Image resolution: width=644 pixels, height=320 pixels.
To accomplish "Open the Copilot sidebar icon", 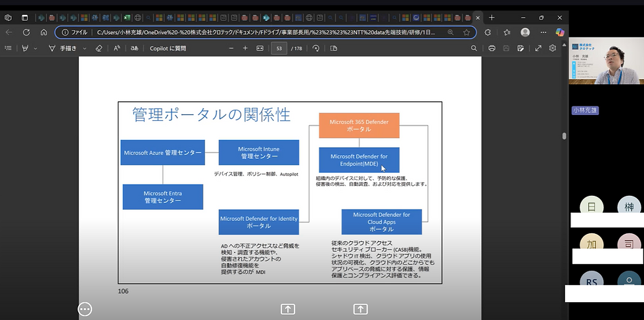I will (x=559, y=32).
